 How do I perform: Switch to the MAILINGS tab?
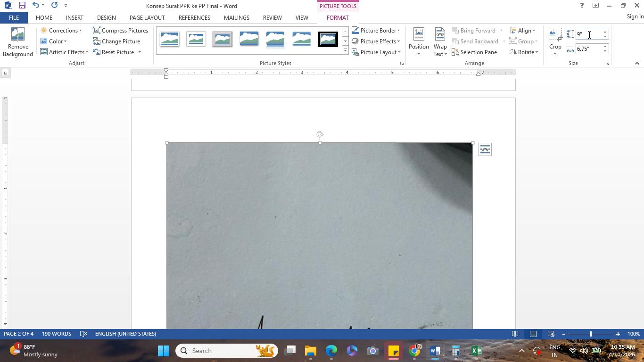(237, 18)
